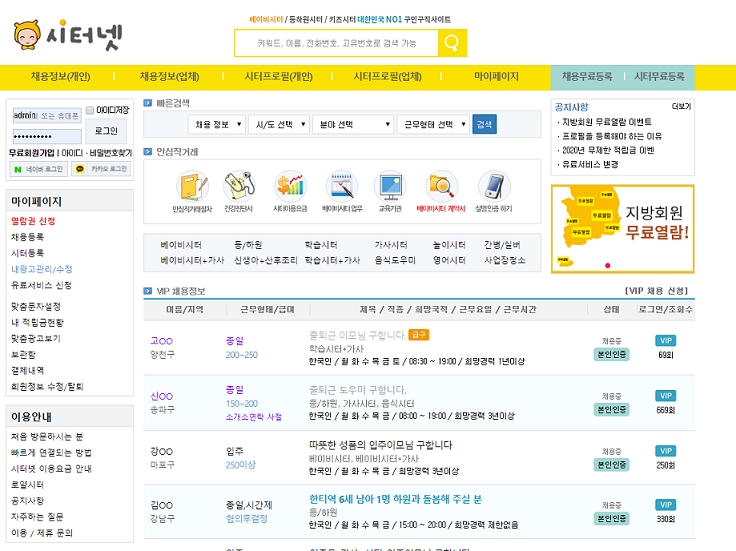Click the 무료회원가입 link

31,153
